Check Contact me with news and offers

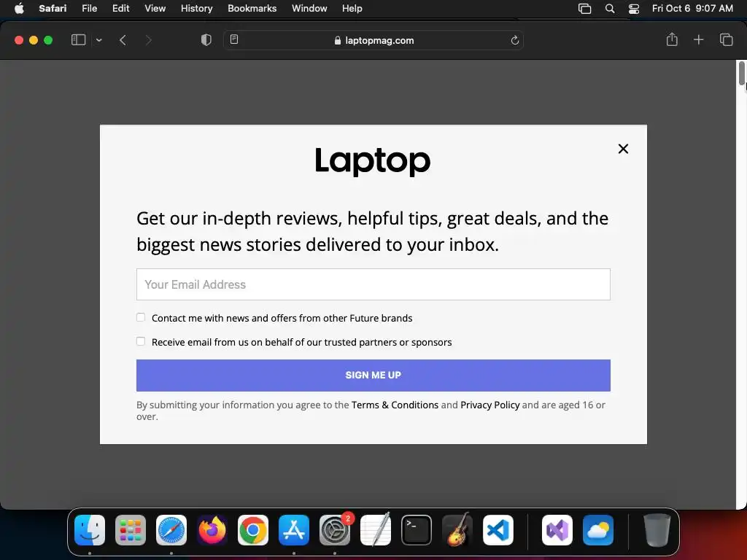141,317
